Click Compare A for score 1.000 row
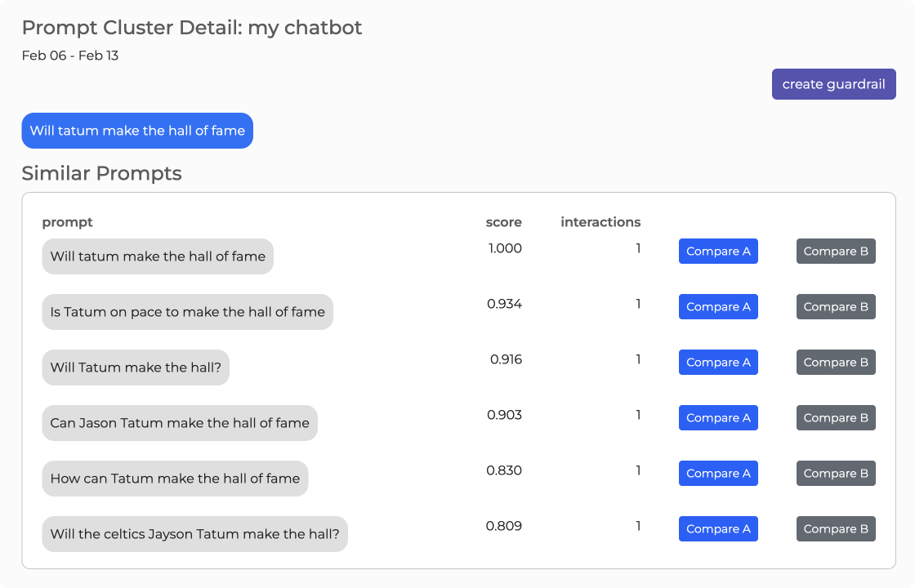 pos(718,252)
